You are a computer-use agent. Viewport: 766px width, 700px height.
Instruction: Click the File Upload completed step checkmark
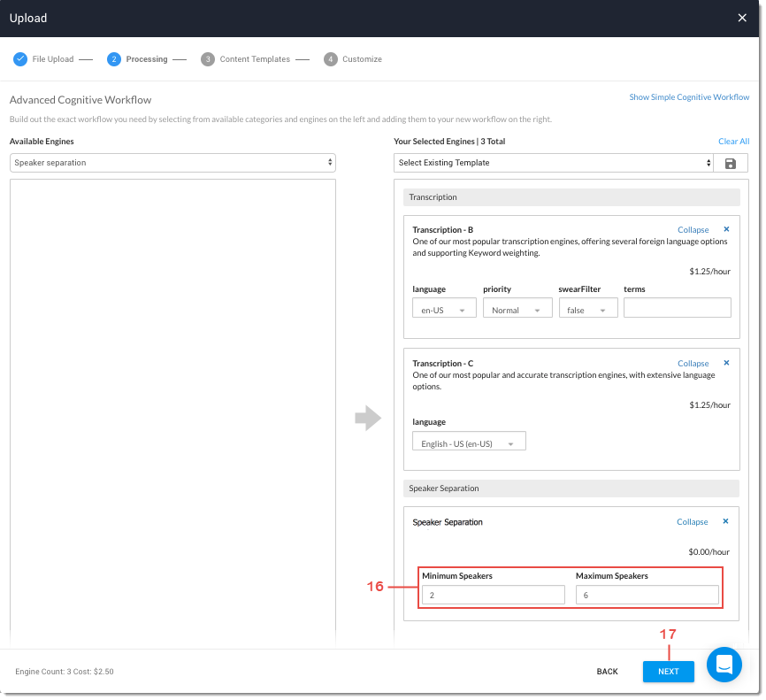point(20,59)
